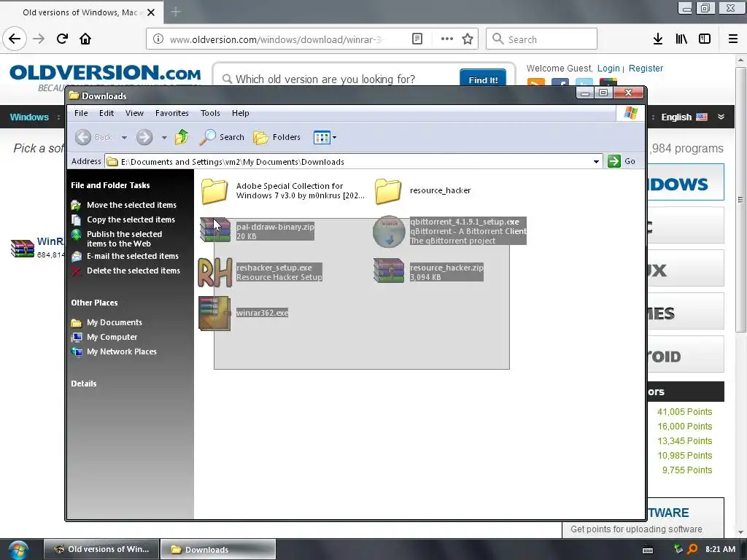747x560 pixels.
Task: Click Downloads taskbar button
Action: [x=217, y=550]
